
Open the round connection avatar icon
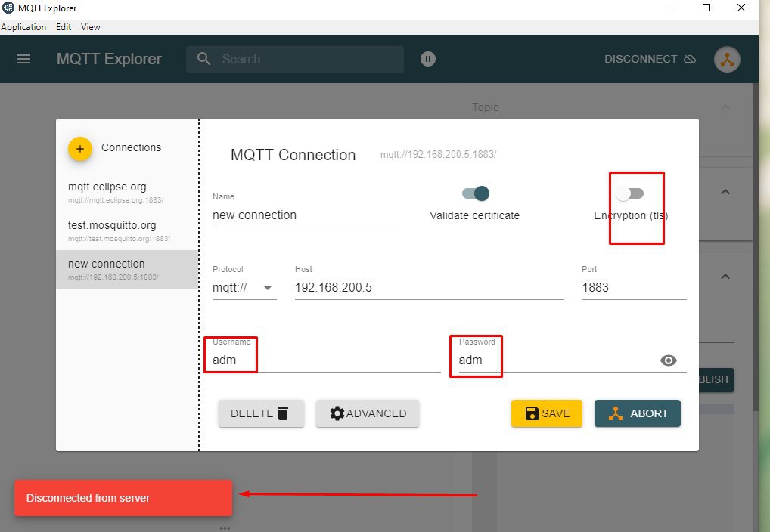(x=727, y=60)
